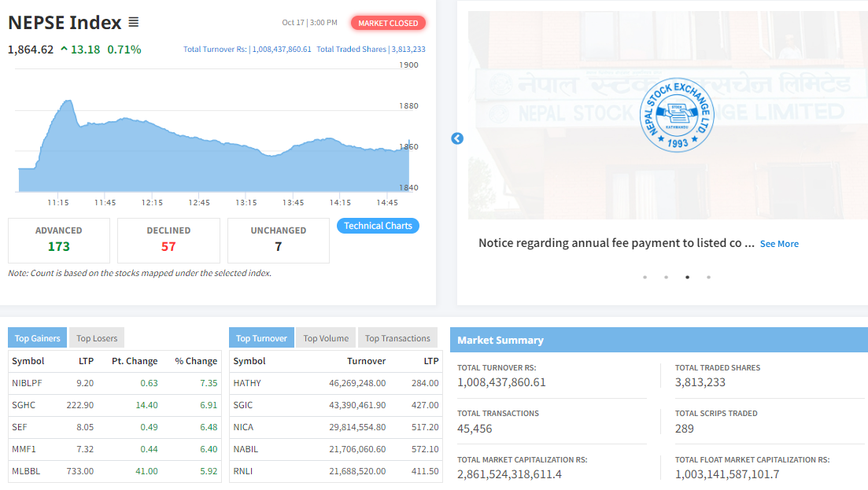Go to previous slide with left arrow
868x490 pixels.
pos(457,138)
